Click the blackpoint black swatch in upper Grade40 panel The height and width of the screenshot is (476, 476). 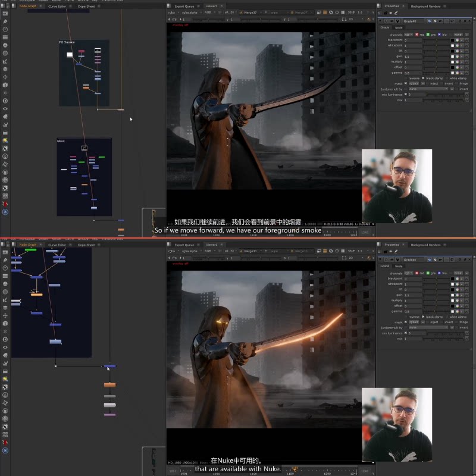pyautogui.click(x=452, y=40)
